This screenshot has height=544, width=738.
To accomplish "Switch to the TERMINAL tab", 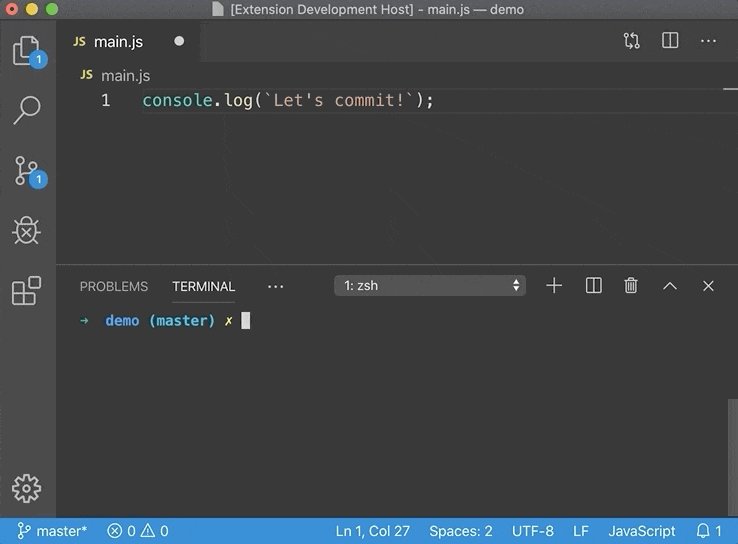I will coord(203,286).
